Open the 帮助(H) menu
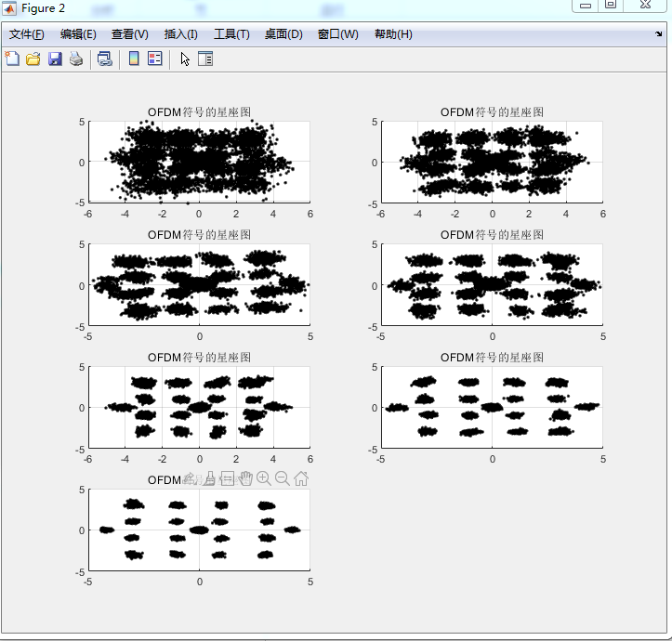The width and height of the screenshot is (672, 641). click(x=393, y=34)
